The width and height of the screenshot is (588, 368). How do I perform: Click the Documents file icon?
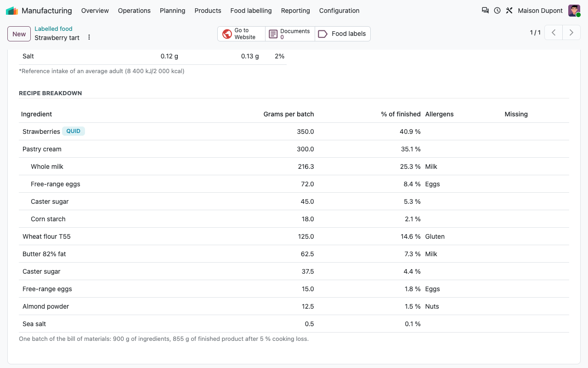273,34
